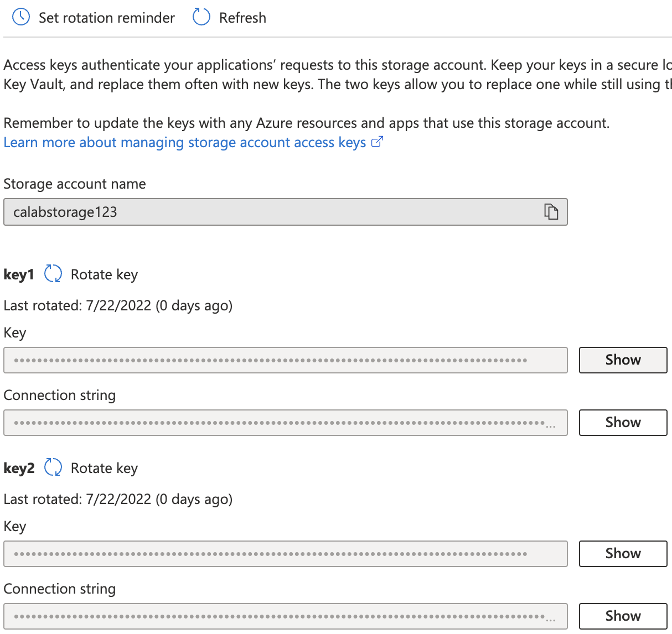The height and width of the screenshot is (634, 672).
Task: Open Learn more about managing storage account access keys
Action: pos(185,142)
